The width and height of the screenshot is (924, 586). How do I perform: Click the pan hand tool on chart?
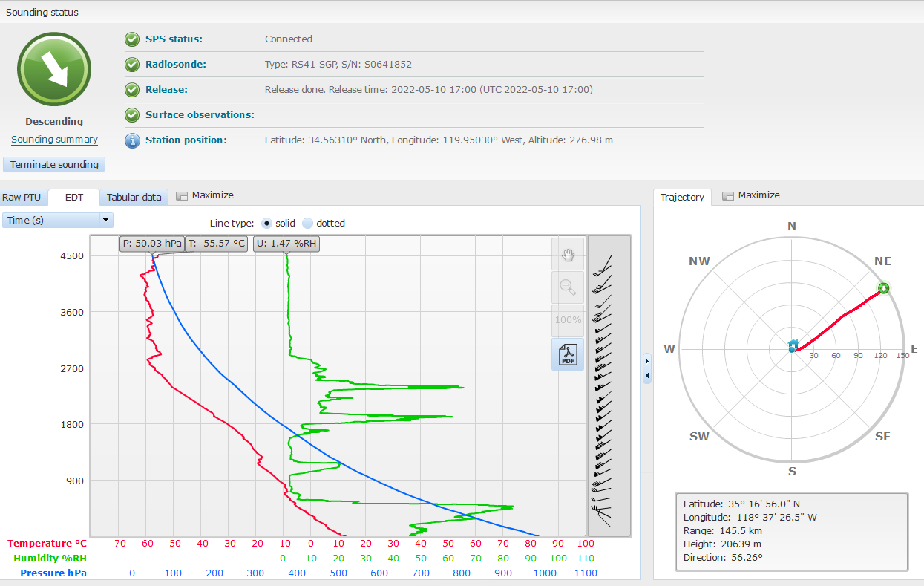(x=568, y=255)
